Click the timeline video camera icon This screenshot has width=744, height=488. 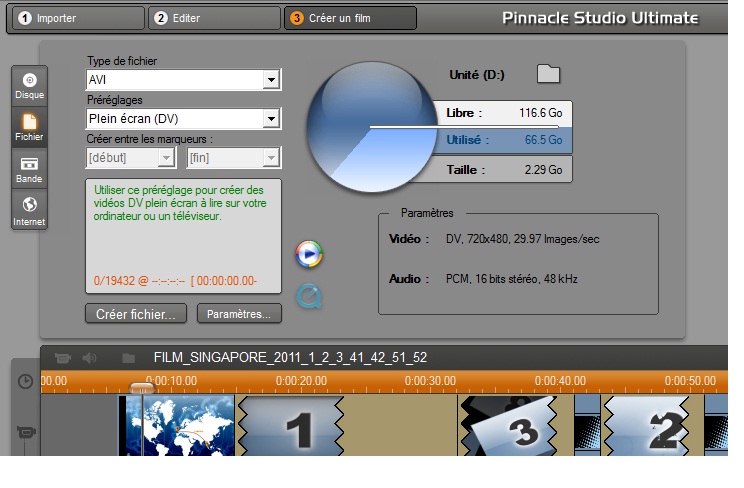(x=63, y=357)
